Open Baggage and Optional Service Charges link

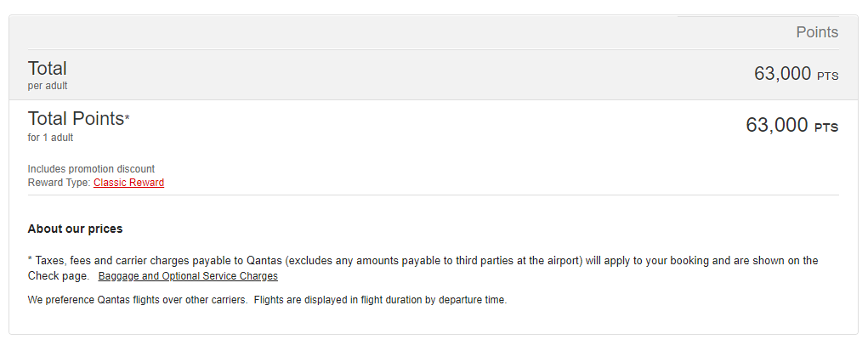click(x=188, y=276)
